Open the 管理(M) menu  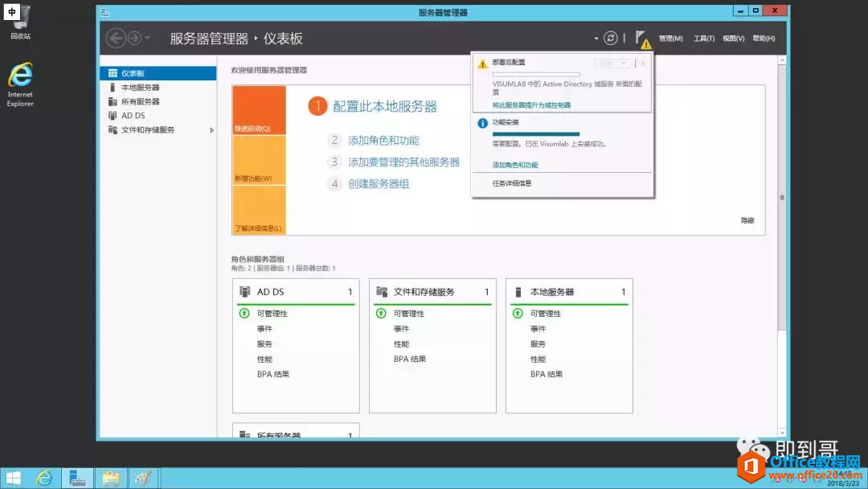pos(670,39)
